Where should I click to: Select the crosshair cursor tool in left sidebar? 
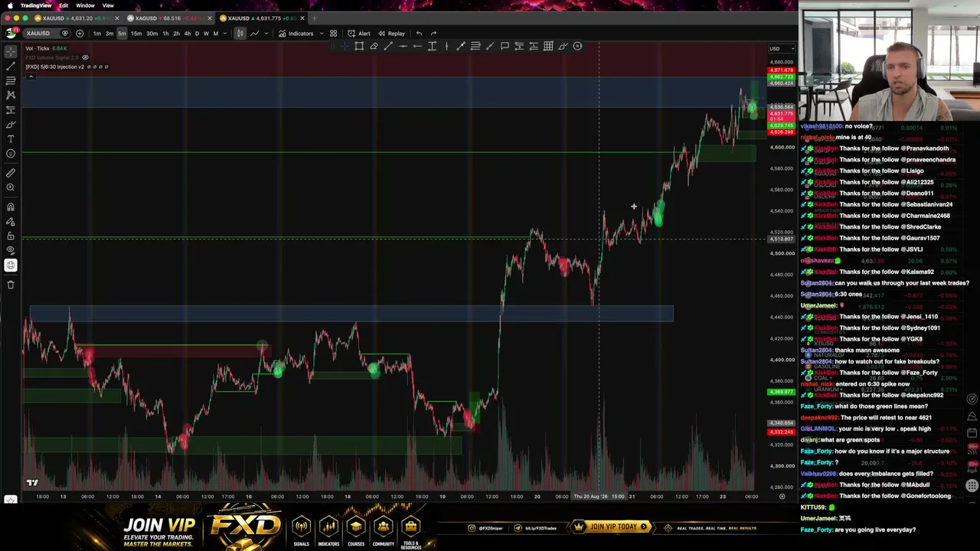(x=11, y=51)
